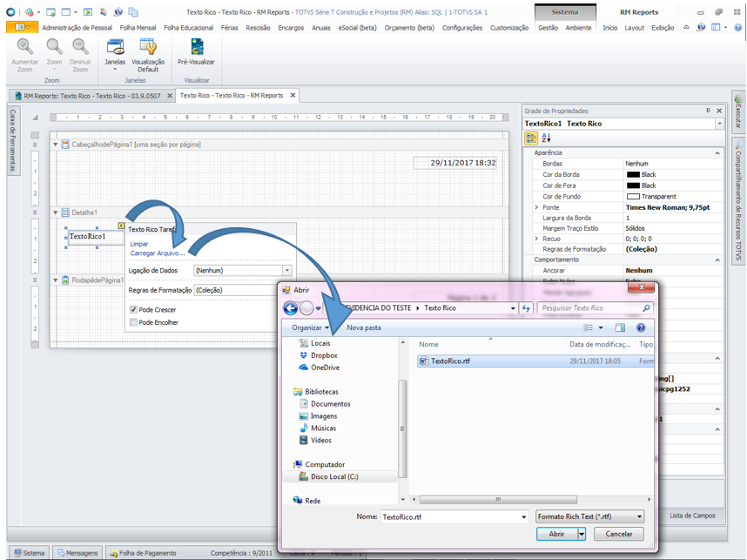Collapse the CabeçalhodePágina1 band
Image resolution: width=747 pixels, height=560 pixels.
[x=55, y=145]
